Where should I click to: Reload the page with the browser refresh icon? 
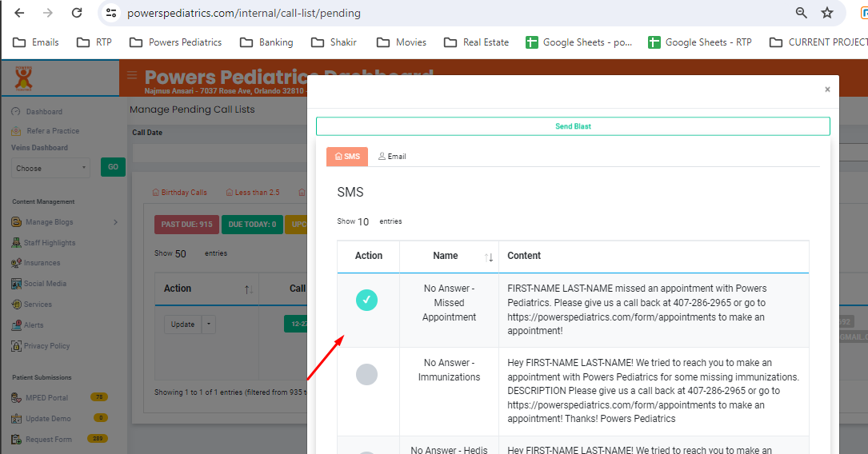point(77,13)
